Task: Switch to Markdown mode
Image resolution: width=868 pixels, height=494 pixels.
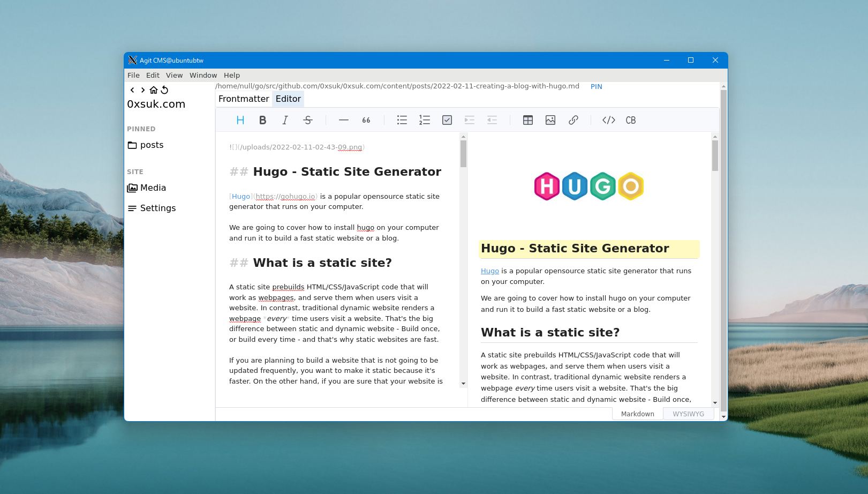Action: pos(637,414)
